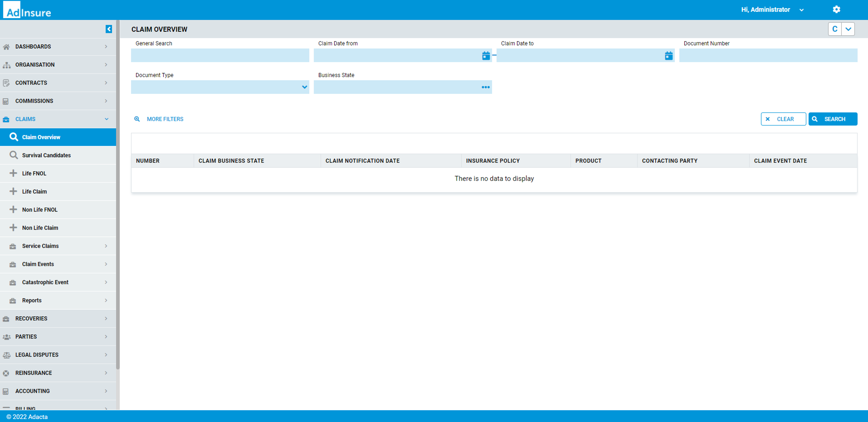868x422 pixels.
Task: Click the plus icon next to Non Life Claim
Action: point(13,228)
